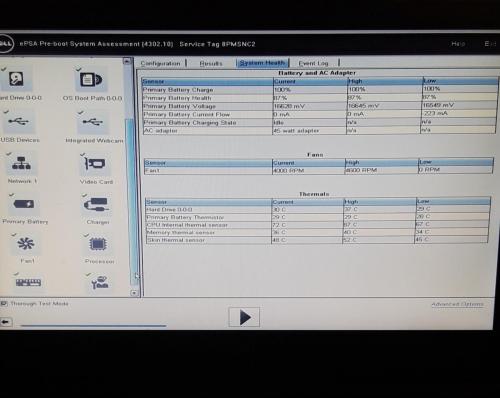
Task: Click the USB Devices icon
Action: pyautogui.click(x=18, y=122)
